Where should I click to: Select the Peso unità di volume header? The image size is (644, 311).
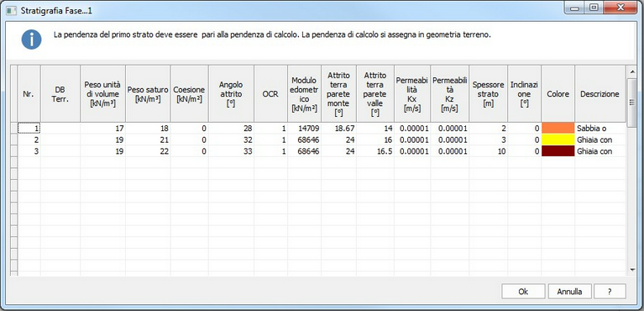102,93
